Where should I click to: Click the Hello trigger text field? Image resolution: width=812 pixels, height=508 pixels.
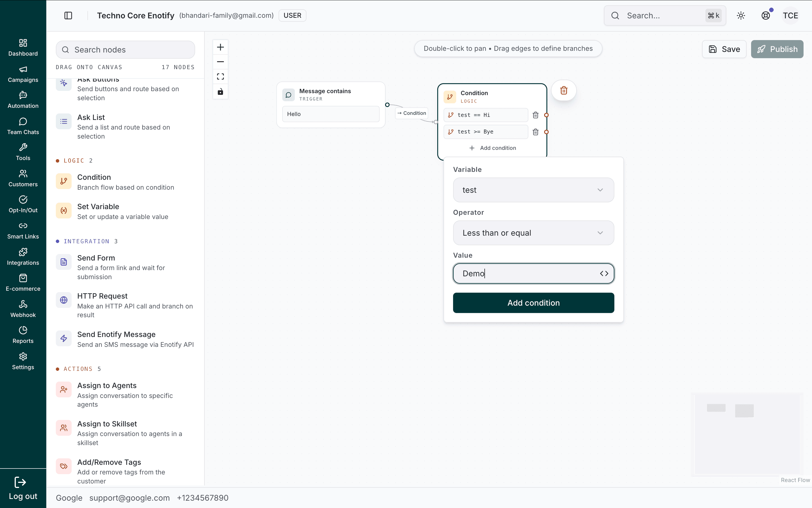(330, 114)
